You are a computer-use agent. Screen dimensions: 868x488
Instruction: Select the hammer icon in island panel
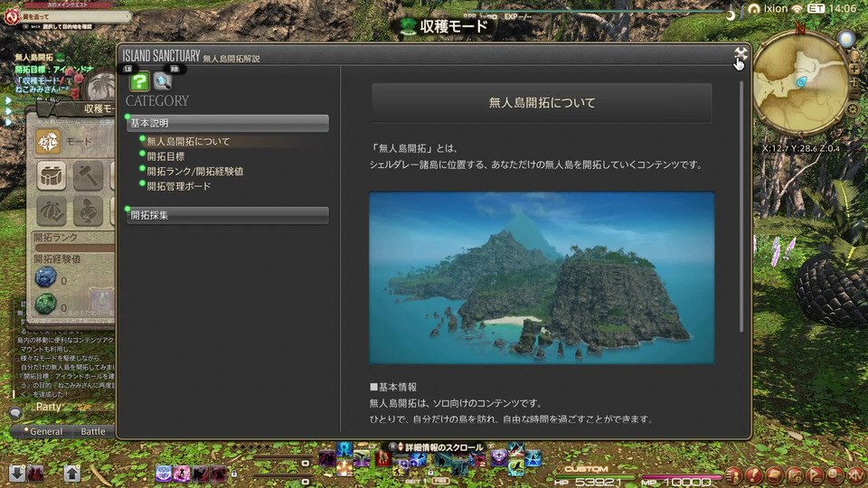[88, 176]
